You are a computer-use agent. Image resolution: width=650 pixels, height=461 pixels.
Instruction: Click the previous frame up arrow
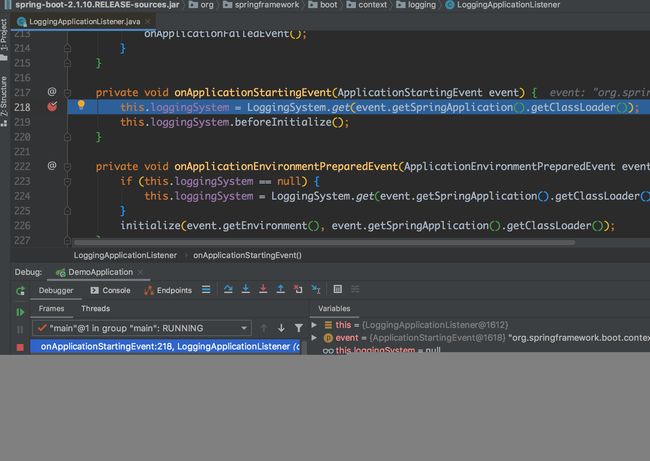pos(264,328)
